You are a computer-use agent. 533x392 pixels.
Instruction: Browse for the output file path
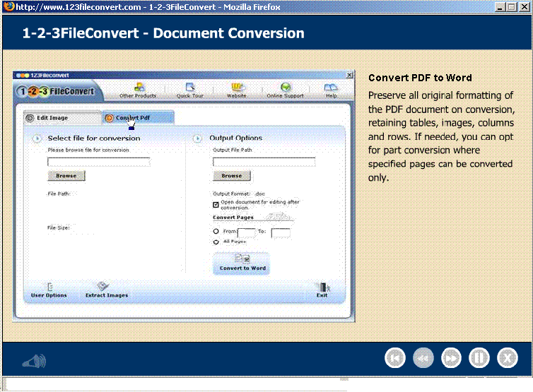click(x=232, y=176)
